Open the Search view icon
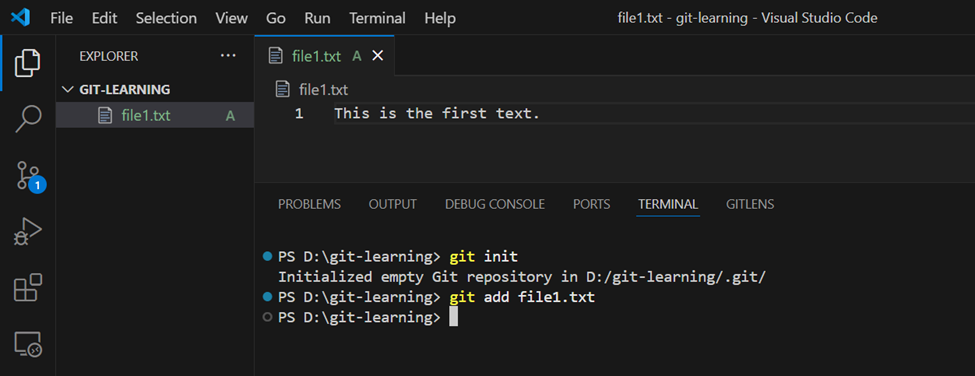This screenshot has width=975, height=376. point(28,119)
